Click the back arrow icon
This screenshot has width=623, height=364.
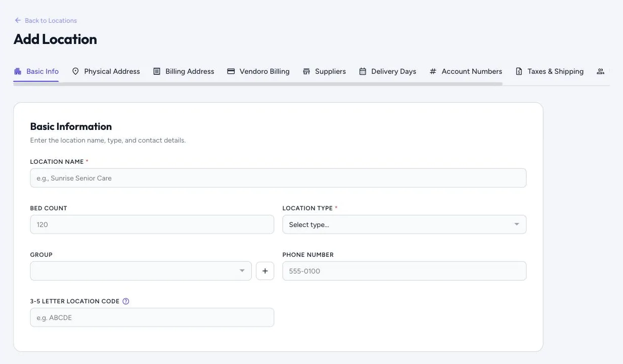[18, 20]
